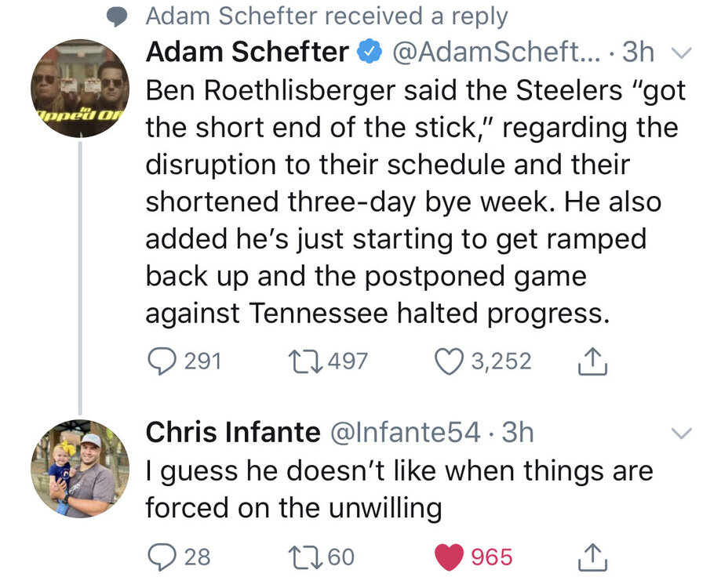Unlike Chris Infante's reply

tap(449, 557)
